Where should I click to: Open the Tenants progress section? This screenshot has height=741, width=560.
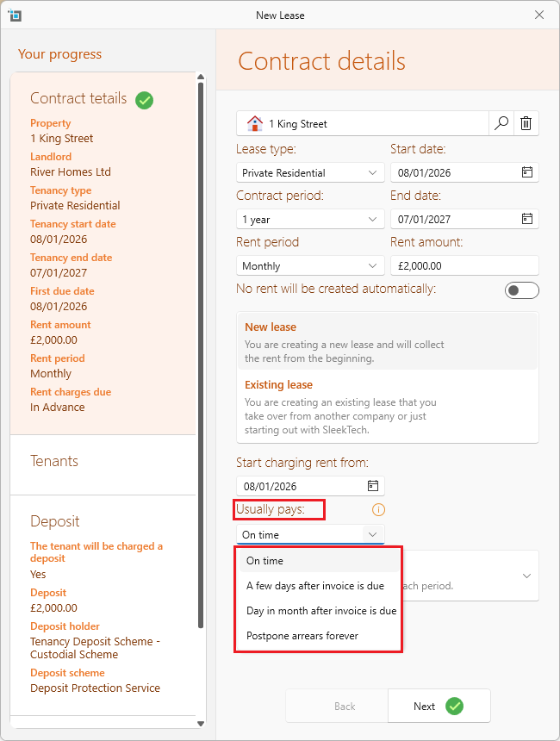[103, 464]
